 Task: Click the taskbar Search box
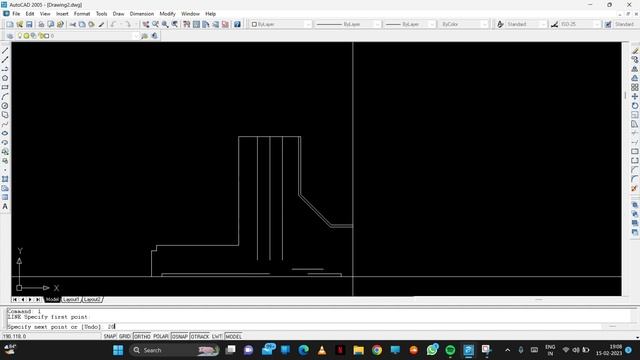pyautogui.click(x=175, y=350)
